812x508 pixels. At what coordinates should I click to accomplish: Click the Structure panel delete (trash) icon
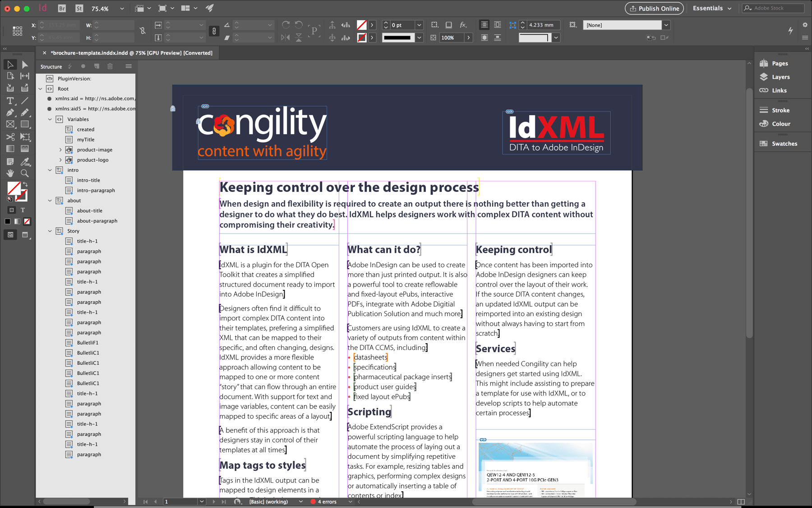[110, 66]
